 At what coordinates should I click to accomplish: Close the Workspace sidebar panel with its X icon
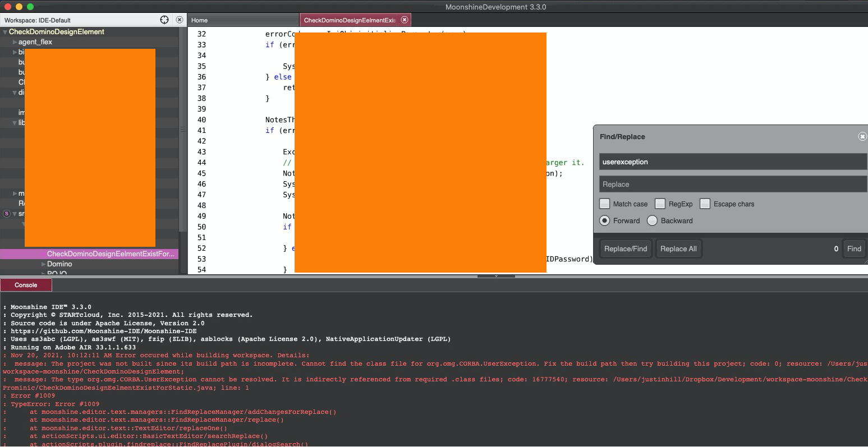click(x=180, y=20)
